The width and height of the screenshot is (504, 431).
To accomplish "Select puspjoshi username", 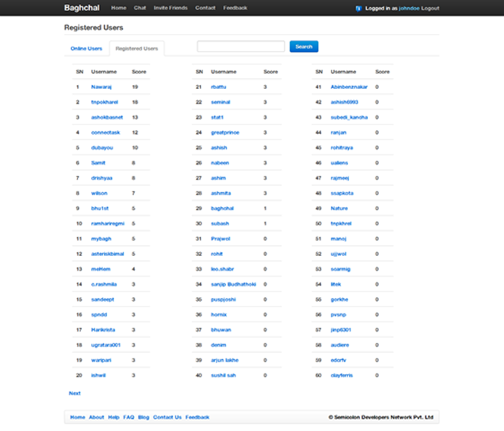I will tap(223, 299).
